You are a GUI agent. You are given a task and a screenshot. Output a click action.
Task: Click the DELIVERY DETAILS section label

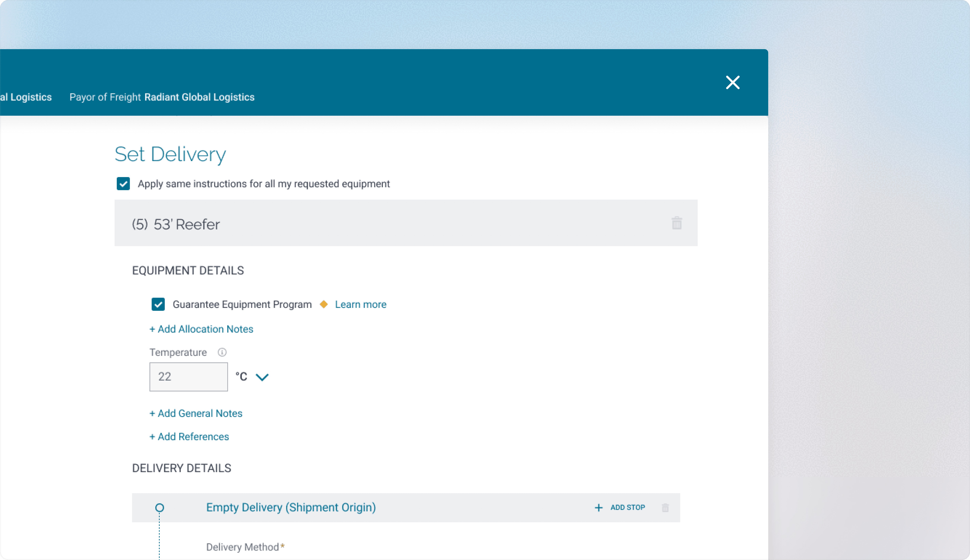coord(182,468)
